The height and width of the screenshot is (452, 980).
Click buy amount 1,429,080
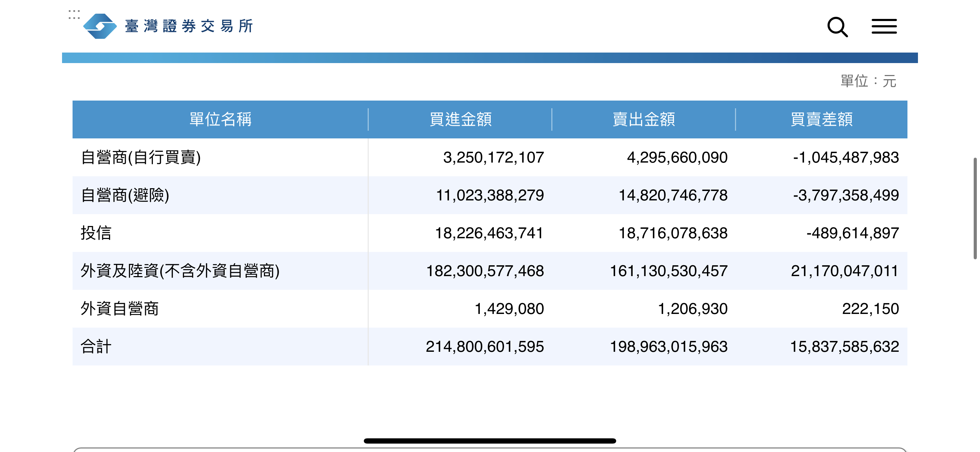[x=509, y=309]
